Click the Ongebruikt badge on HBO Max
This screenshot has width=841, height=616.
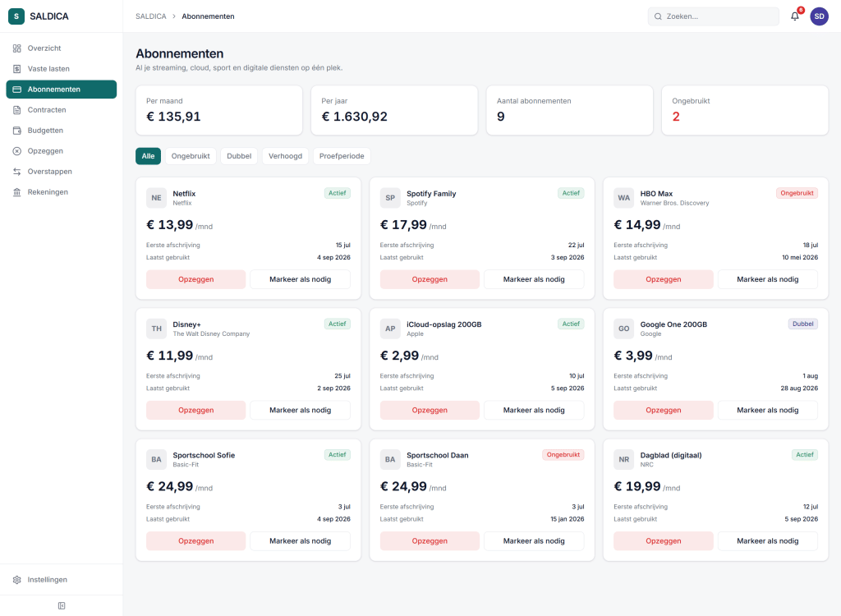pyautogui.click(x=797, y=193)
